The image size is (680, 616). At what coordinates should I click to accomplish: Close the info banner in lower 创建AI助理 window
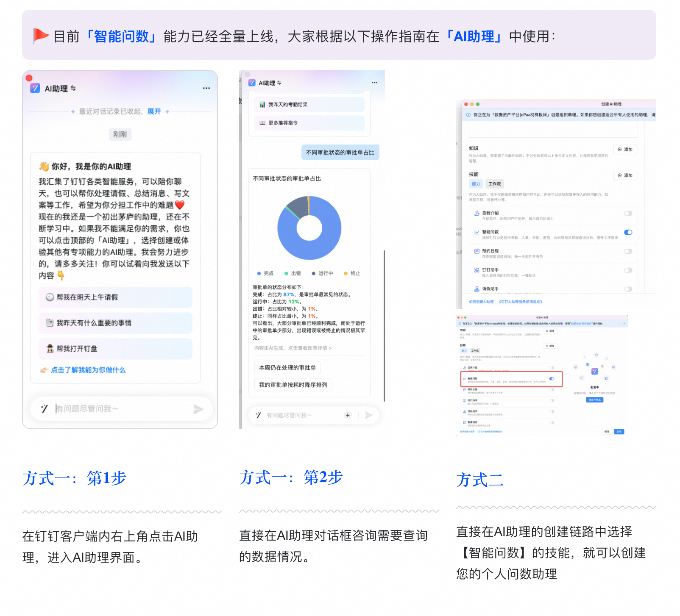[624, 324]
